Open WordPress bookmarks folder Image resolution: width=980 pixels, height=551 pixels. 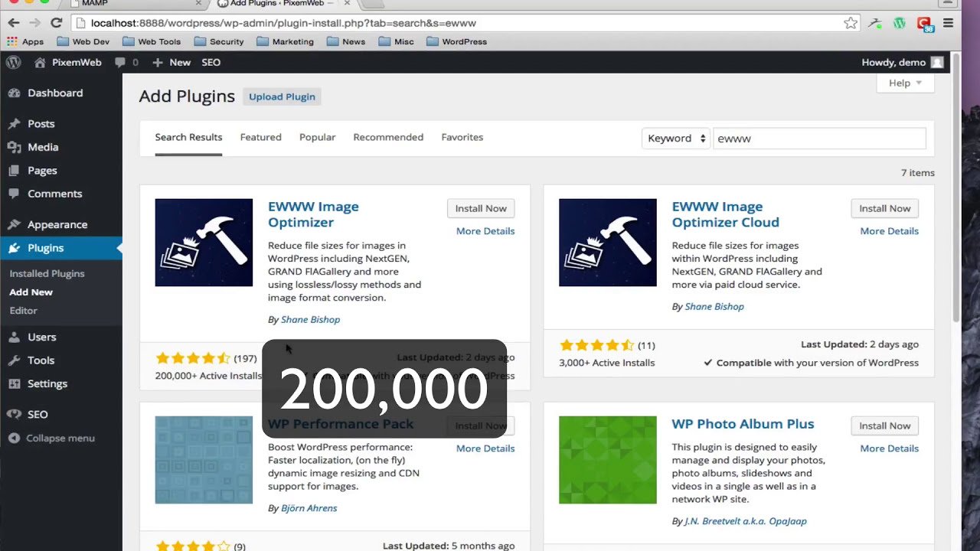[x=456, y=41]
